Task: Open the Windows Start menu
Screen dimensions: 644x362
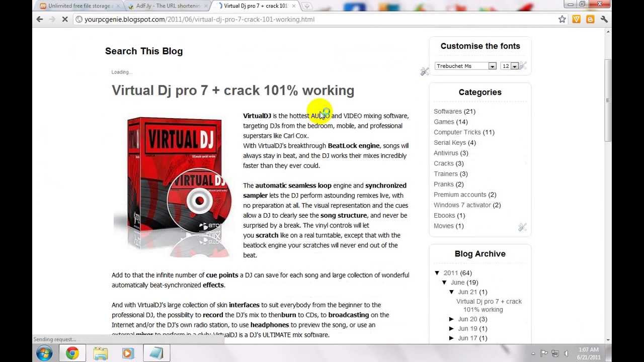Action: pos(44,353)
